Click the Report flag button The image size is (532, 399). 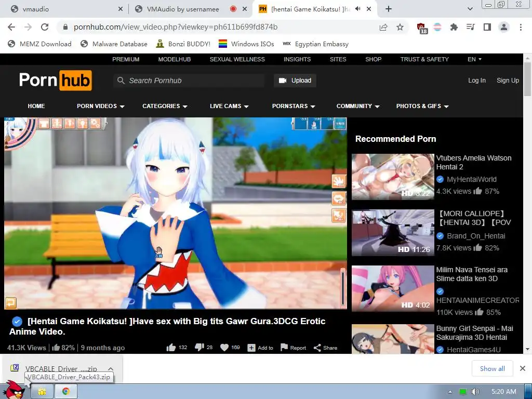click(293, 348)
